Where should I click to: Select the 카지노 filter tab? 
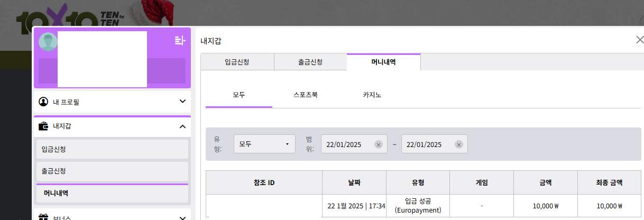click(x=372, y=95)
